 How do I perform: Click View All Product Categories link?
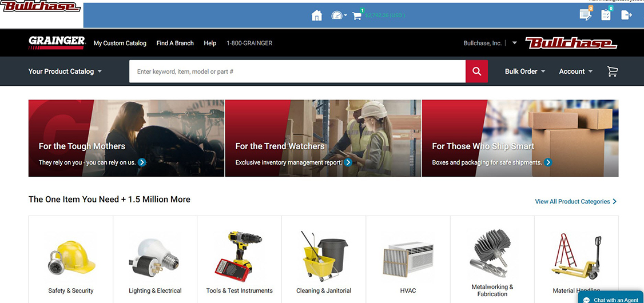click(576, 202)
